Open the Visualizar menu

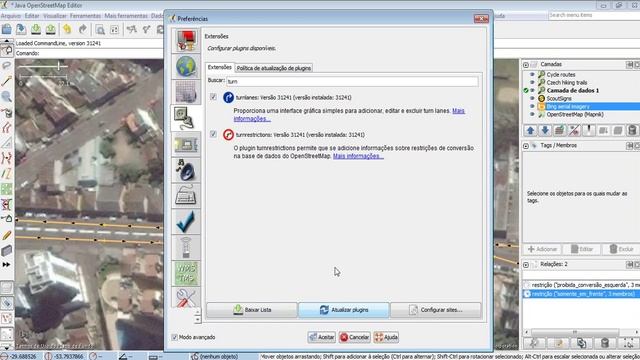pos(55,16)
